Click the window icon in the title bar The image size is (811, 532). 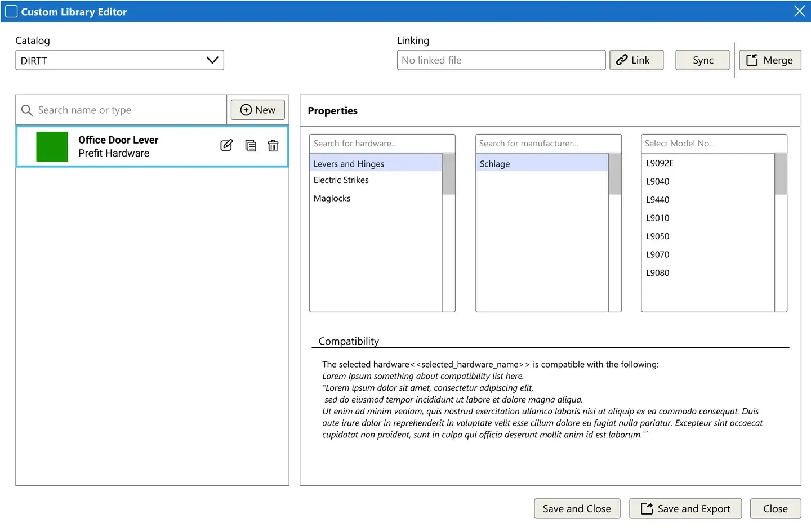pos(11,11)
